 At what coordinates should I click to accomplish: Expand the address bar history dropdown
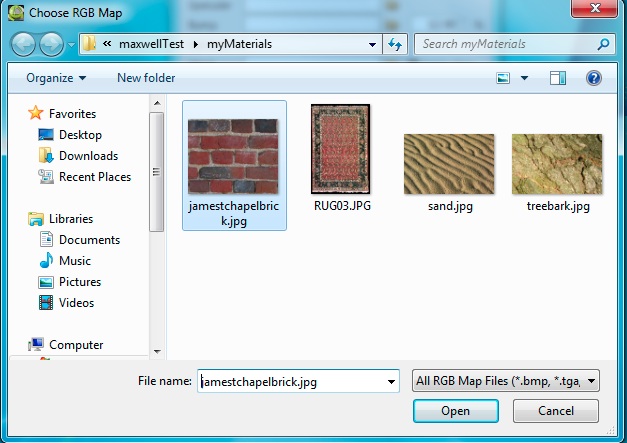[x=372, y=44]
